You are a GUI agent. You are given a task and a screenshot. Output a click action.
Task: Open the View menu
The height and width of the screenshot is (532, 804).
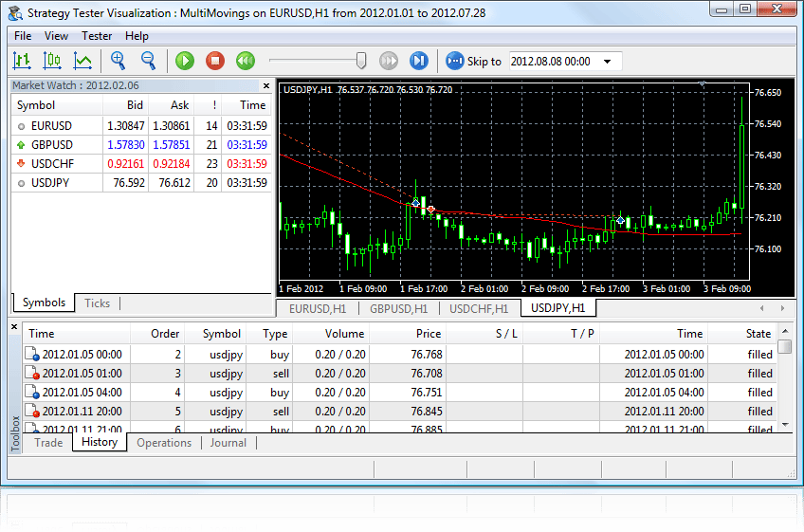coord(56,36)
